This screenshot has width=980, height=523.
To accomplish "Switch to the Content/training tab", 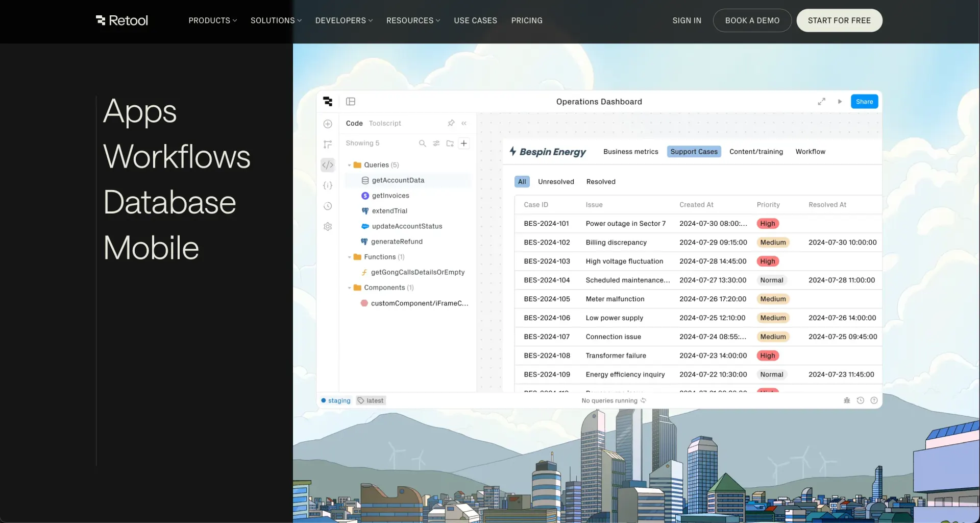I will coord(756,152).
